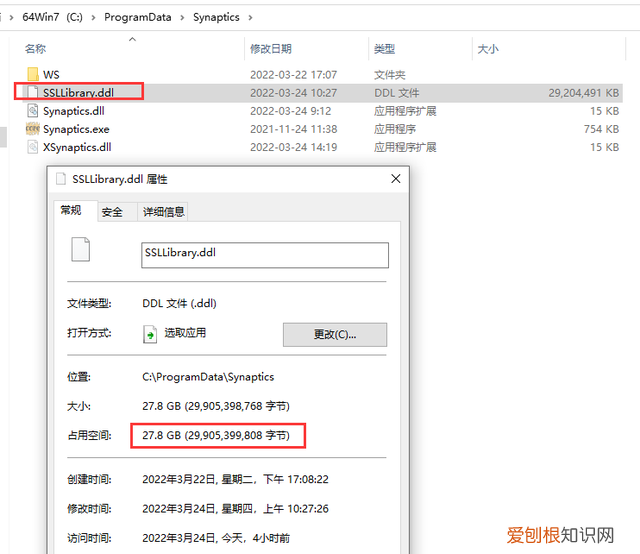
Task: Sort by the 大小 column header
Action: (488, 49)
